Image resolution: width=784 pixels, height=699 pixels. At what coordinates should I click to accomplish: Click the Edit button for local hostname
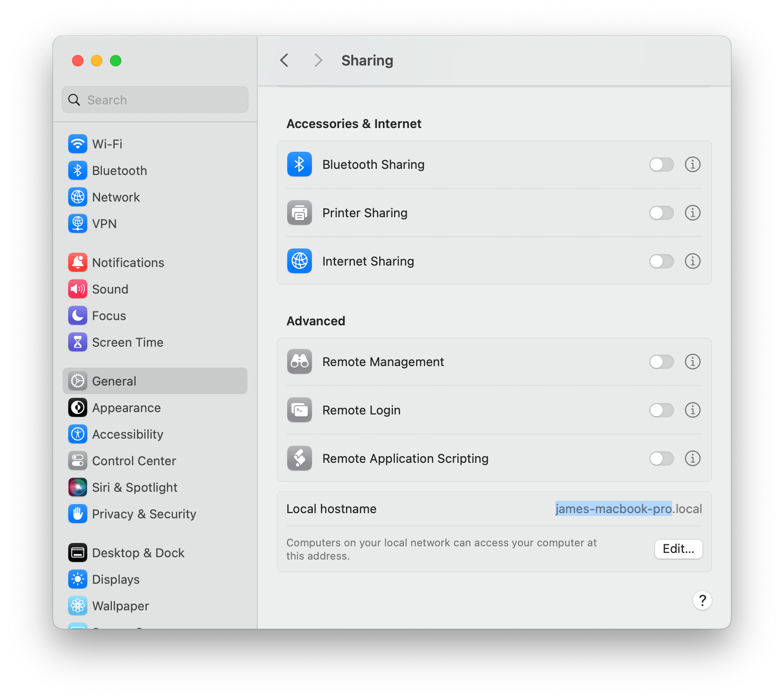[678, 549]
